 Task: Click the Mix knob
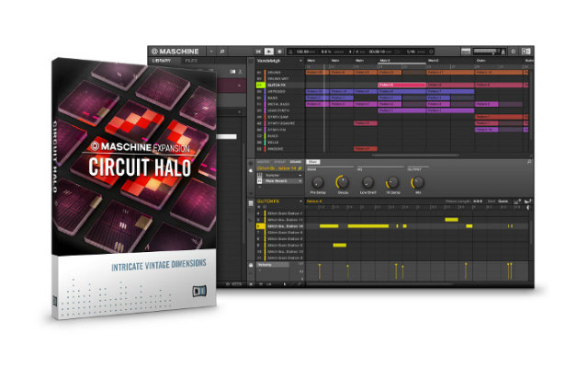tap(417, 182)
